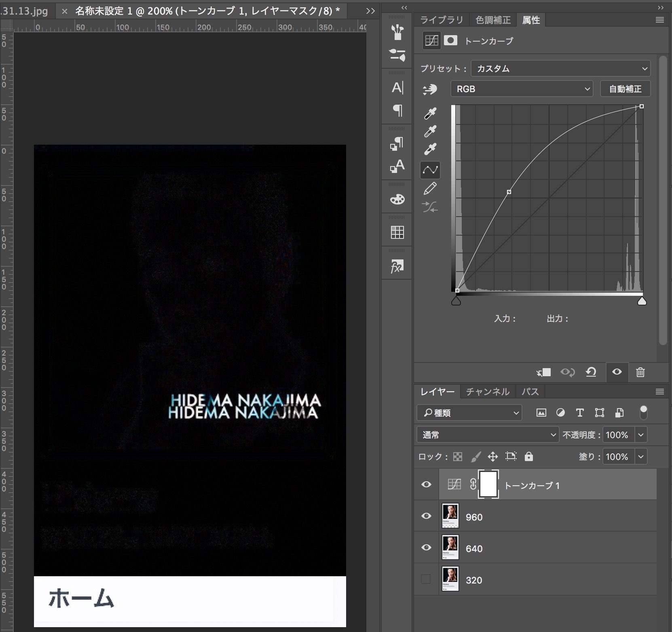
Task: Open the RGB channel dropdown
Action: tap(522, 89)
